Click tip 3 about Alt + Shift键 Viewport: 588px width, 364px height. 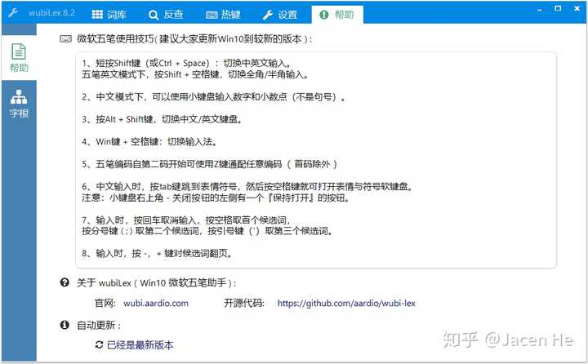coord(162,119)
